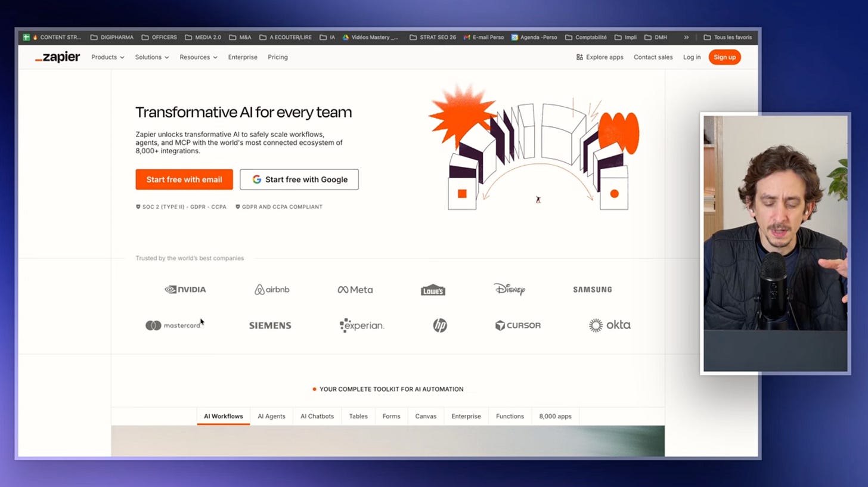868x487 pixels.
Task: Switch to the AI Agents tab
Action: coord(271,416)
